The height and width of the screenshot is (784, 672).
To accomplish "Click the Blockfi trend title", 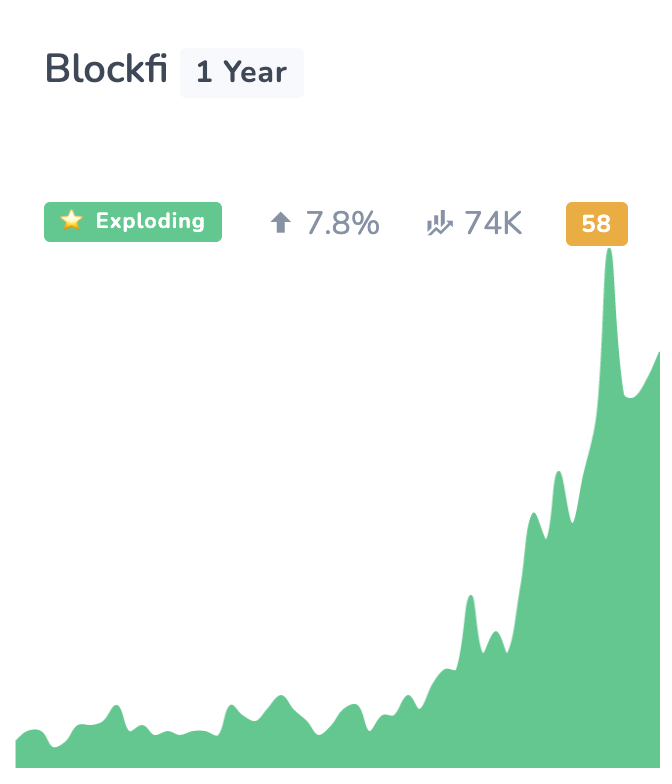I will pyautogui.click(x=106, y=68).
